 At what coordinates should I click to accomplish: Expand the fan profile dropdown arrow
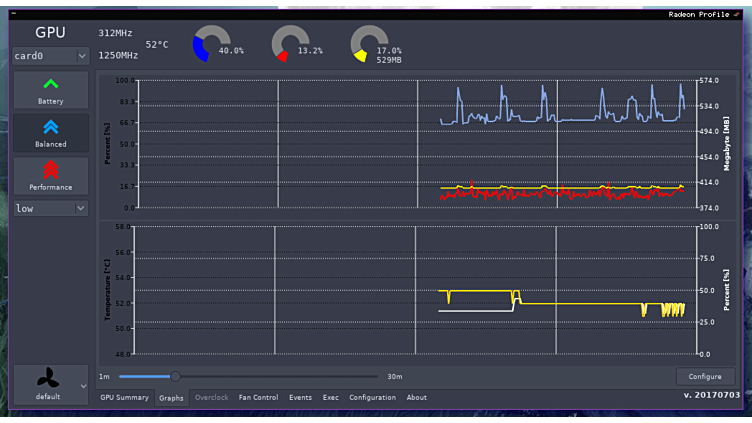(82, 385)
